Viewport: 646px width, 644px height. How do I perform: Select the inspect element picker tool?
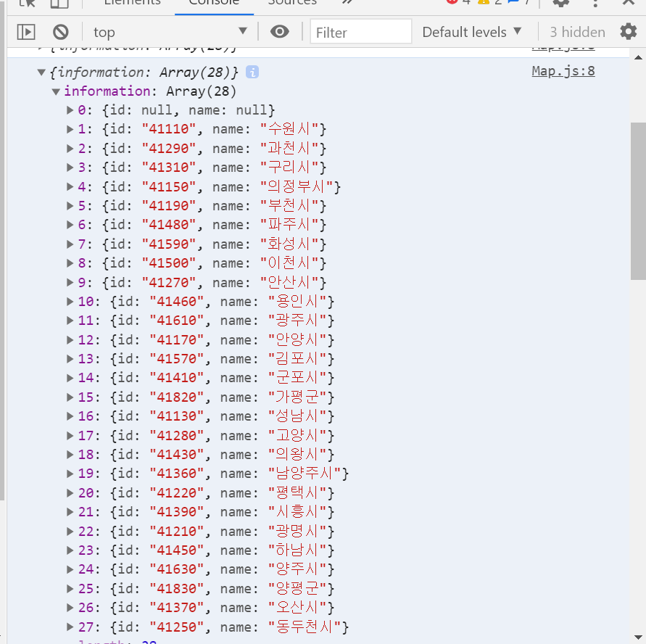(x=28, y=4)
